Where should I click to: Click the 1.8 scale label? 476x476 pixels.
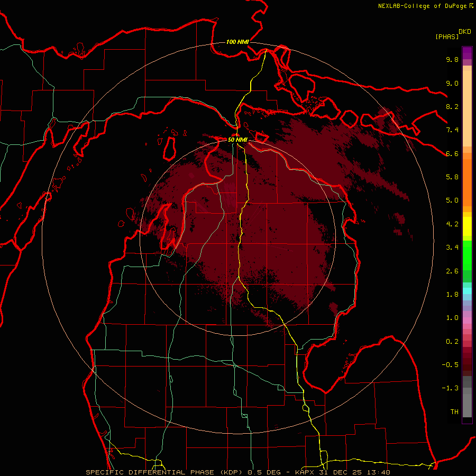point(452,295)
